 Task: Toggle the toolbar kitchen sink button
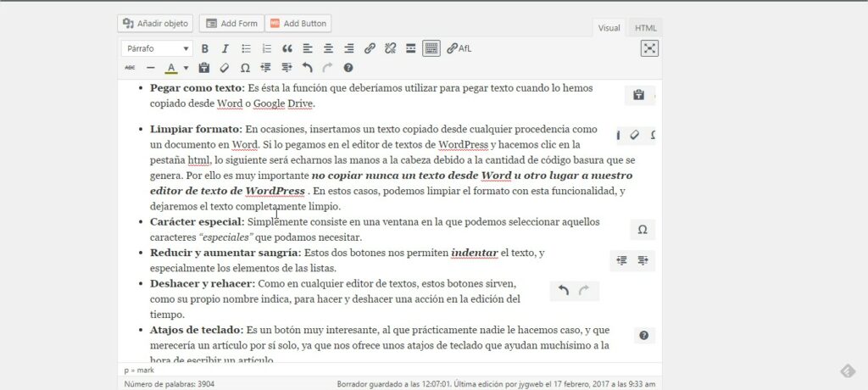pyautogui.click(x=431, y=49)
